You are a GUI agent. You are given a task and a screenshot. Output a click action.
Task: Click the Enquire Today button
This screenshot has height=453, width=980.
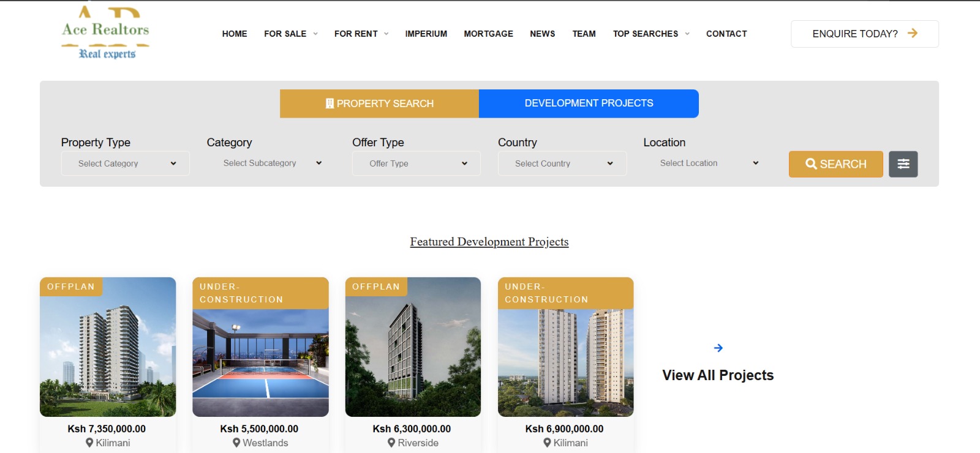tap(865, 34)
